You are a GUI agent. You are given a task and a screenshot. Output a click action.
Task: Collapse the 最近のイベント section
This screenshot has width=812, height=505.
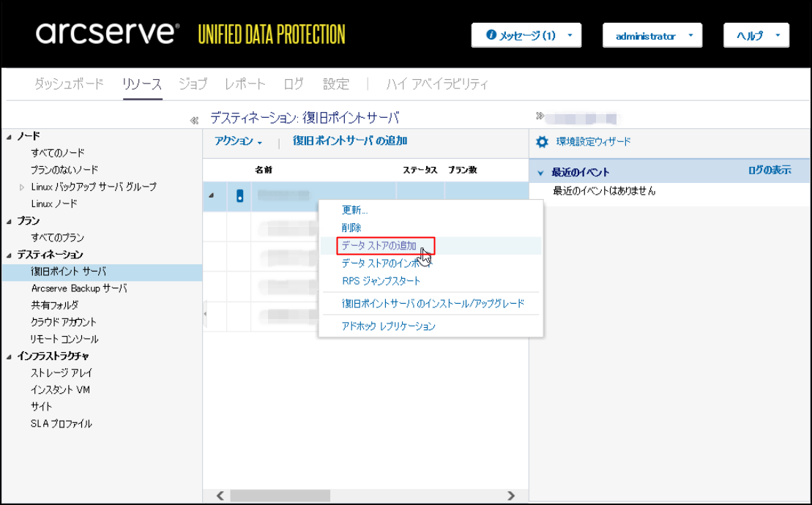click(541, 173)
